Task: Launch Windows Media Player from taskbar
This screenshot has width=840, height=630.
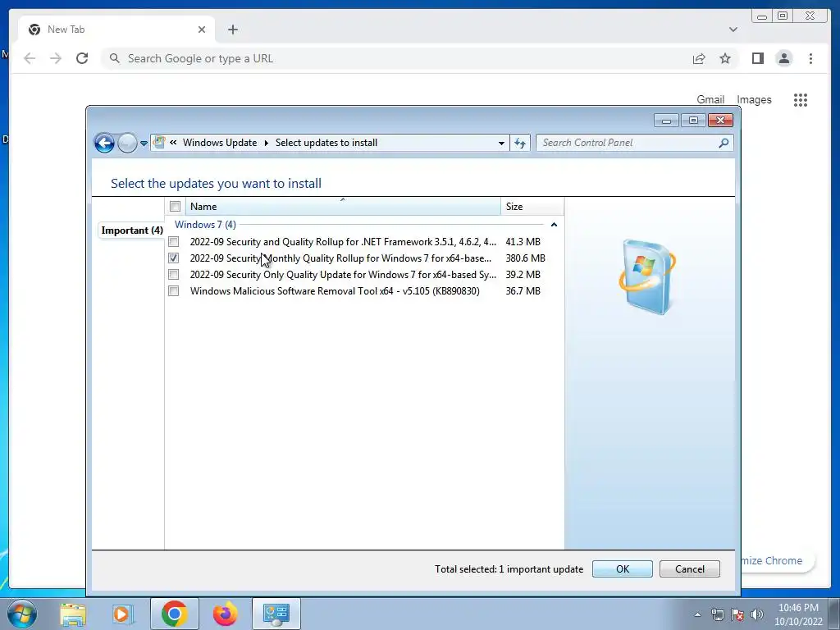Action: pyautogui.click(x=121, y=614)
